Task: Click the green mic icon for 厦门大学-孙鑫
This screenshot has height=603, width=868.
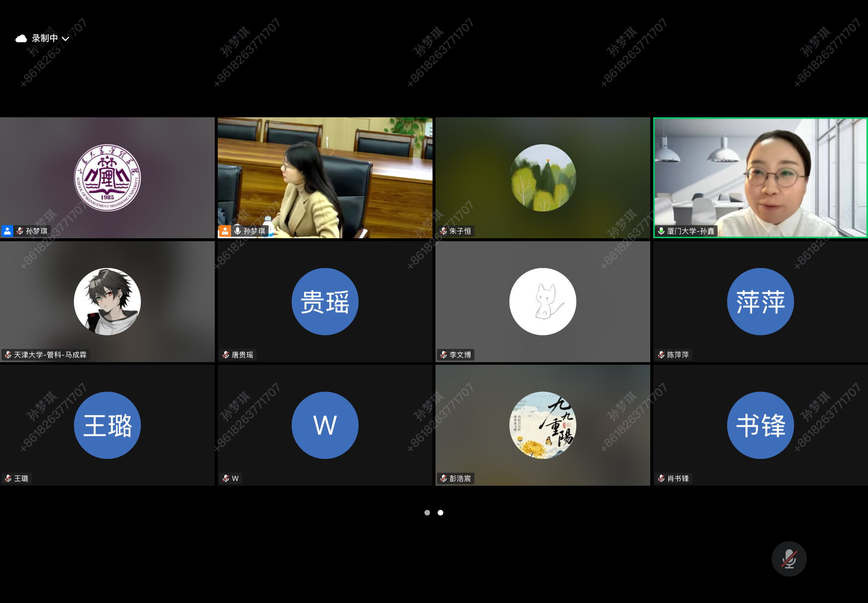Action: tap(661, 231)
